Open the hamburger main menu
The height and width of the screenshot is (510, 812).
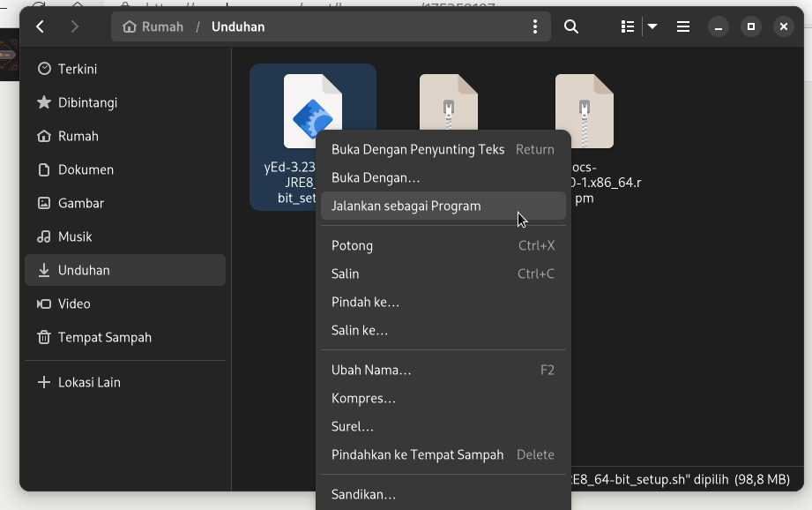pos(683,26)
